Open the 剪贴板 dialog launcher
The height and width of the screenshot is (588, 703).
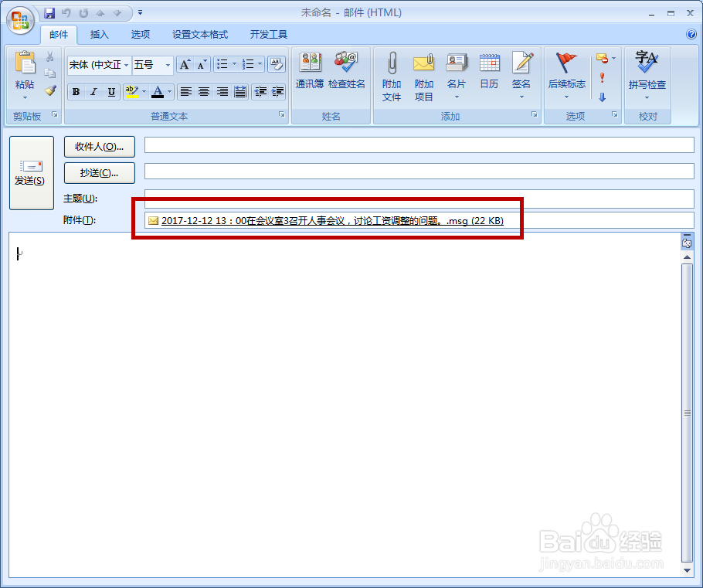coord(55,115)
